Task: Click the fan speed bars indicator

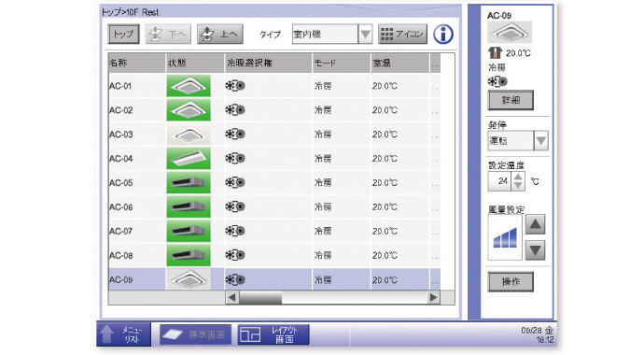Action: pos(505,237)
